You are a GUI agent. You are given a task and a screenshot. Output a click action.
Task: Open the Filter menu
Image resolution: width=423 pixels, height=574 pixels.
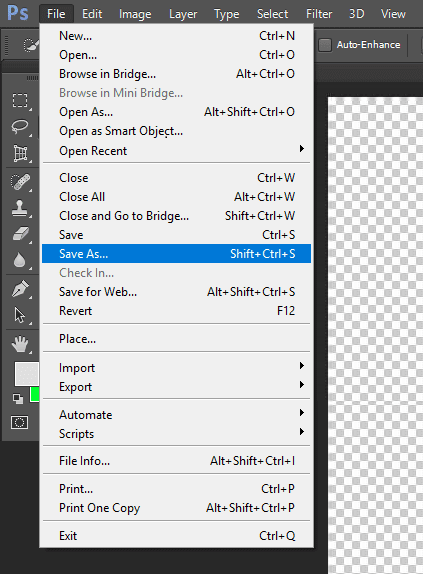(319, 14)
